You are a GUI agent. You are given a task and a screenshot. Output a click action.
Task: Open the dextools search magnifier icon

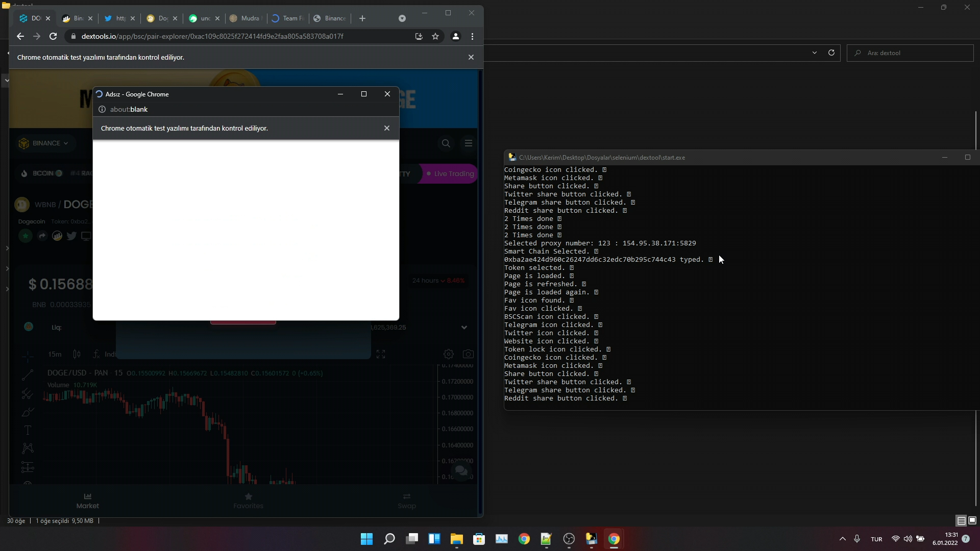click(x=446, y=143)
